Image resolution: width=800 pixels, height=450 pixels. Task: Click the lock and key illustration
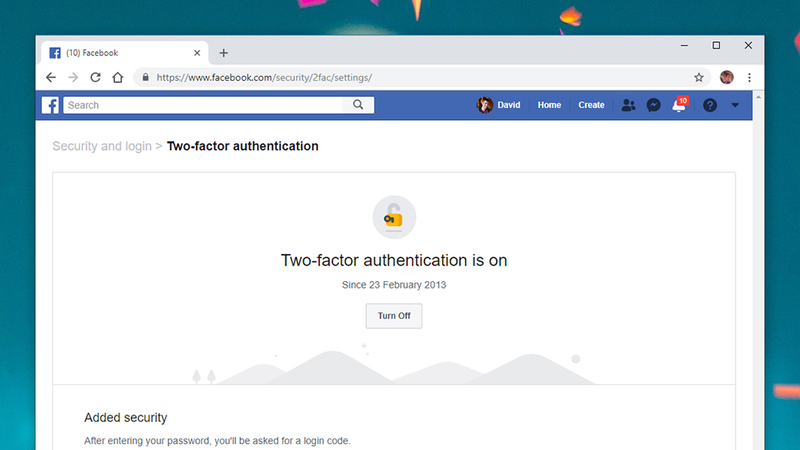pos(394,217)
